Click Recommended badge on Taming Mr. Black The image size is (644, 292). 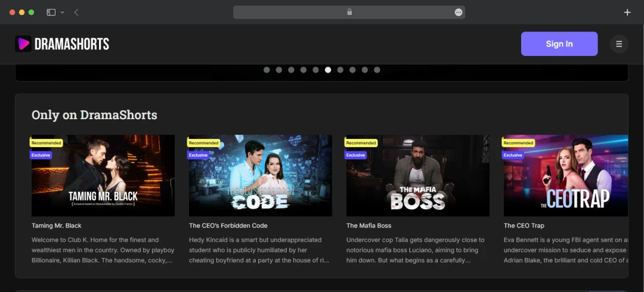(x=46, y=143)
